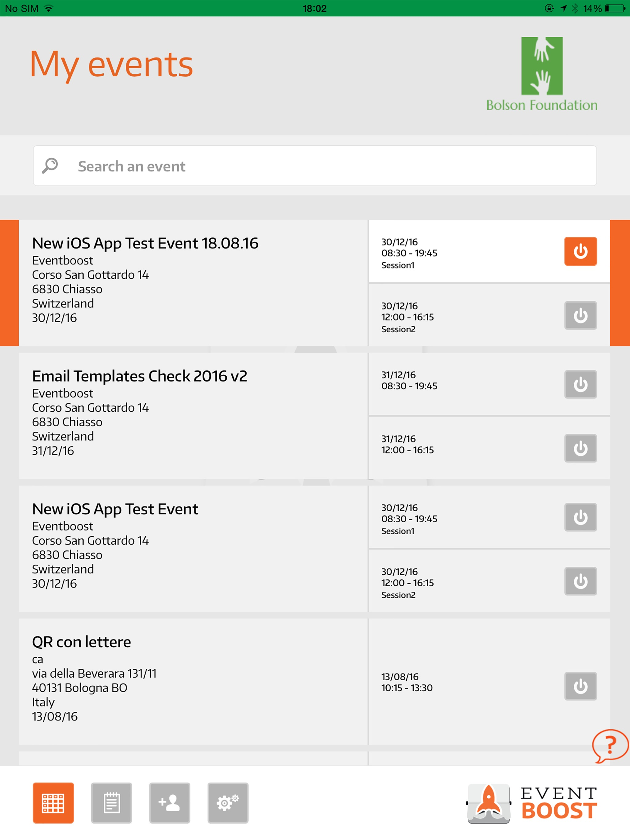Select the QR con lettere event title
The width and height of the screenshot is (630, 840).
coord(81,642)
